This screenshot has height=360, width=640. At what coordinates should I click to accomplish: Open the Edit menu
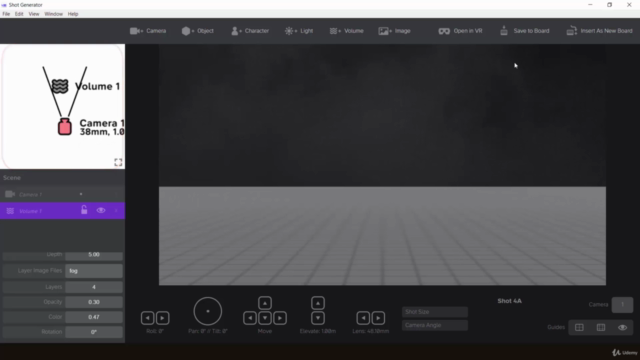coord(19,14)
